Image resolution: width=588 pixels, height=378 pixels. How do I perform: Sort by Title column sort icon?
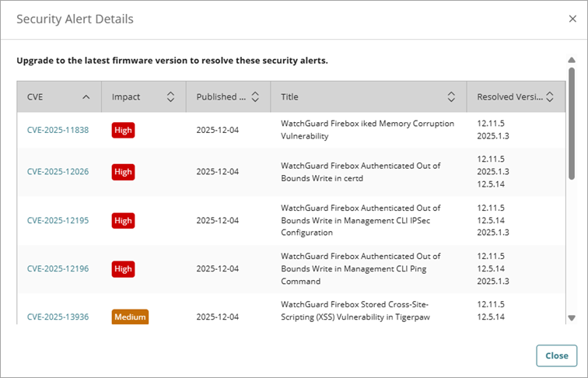click(451, 96)
